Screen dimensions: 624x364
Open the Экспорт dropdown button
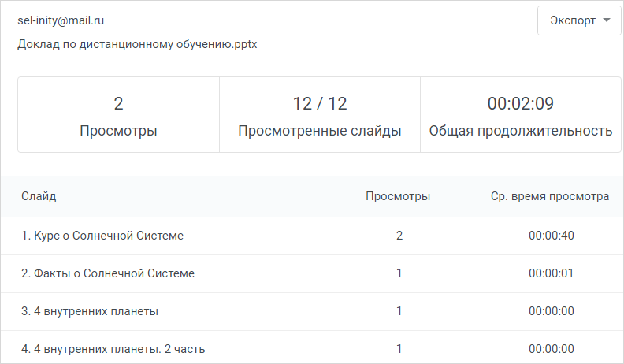[x=579, y=20]
